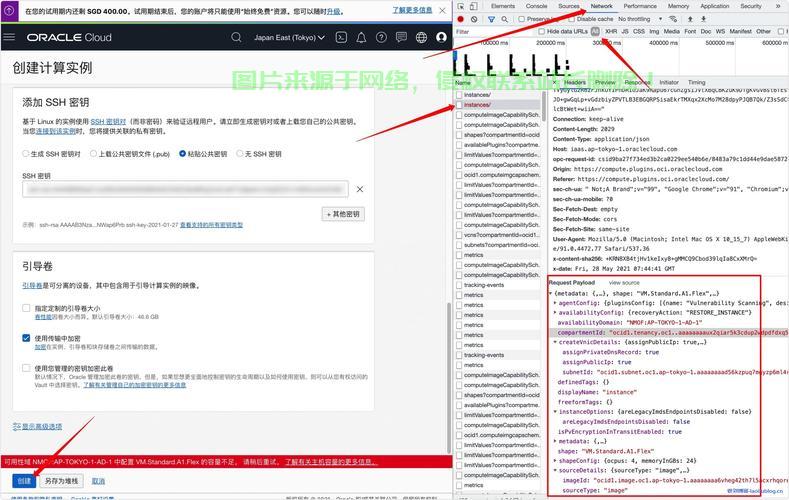The width and height of the screenshot is (789, 500).
Task: Click the 创建 button
Action: pyautogui.click(x=22, y=481)
